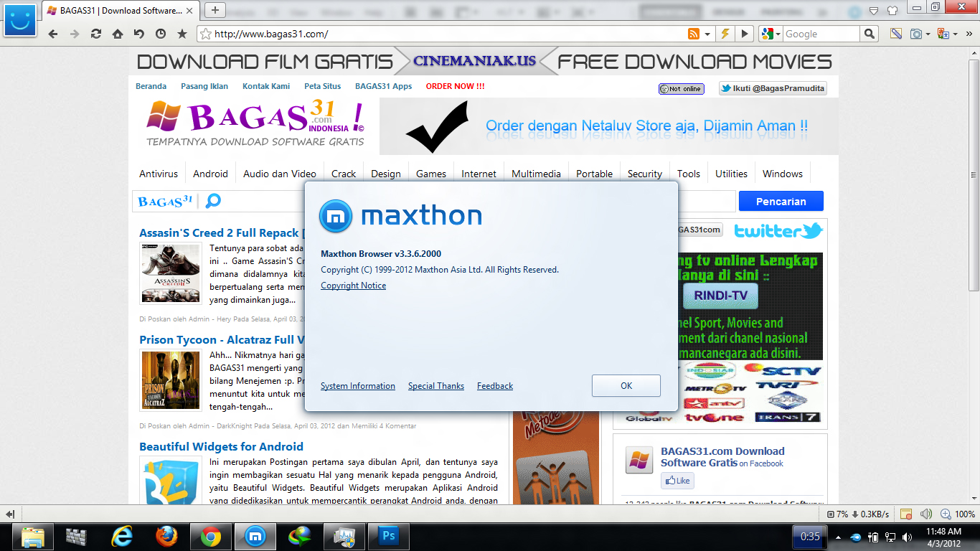Image resolution: width=980 pixels, height=551 pixels.
Task: Open the home page via house icon
Action: pos(117,34)
